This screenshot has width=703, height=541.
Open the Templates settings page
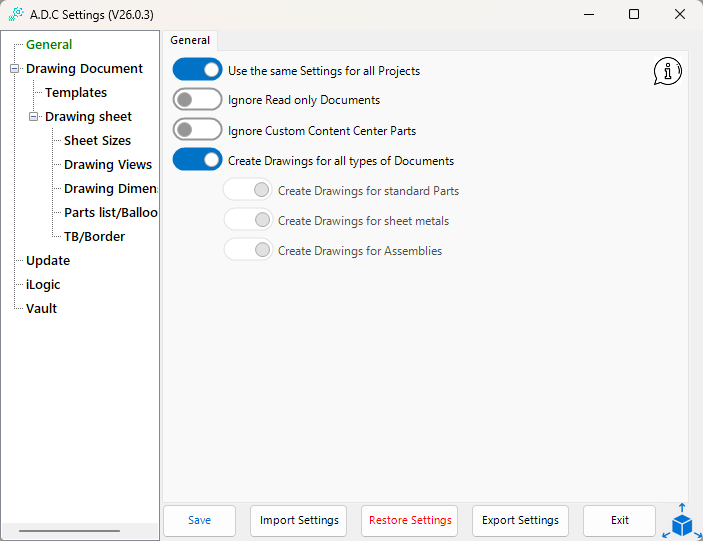[76, 93]
